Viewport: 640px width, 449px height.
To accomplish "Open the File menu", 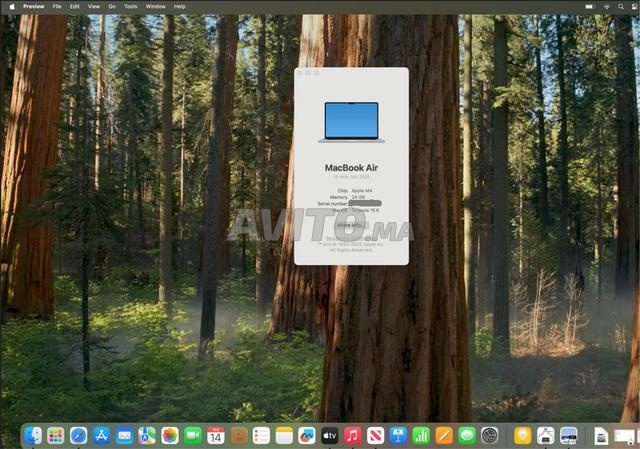I will [x=57, y=6].
